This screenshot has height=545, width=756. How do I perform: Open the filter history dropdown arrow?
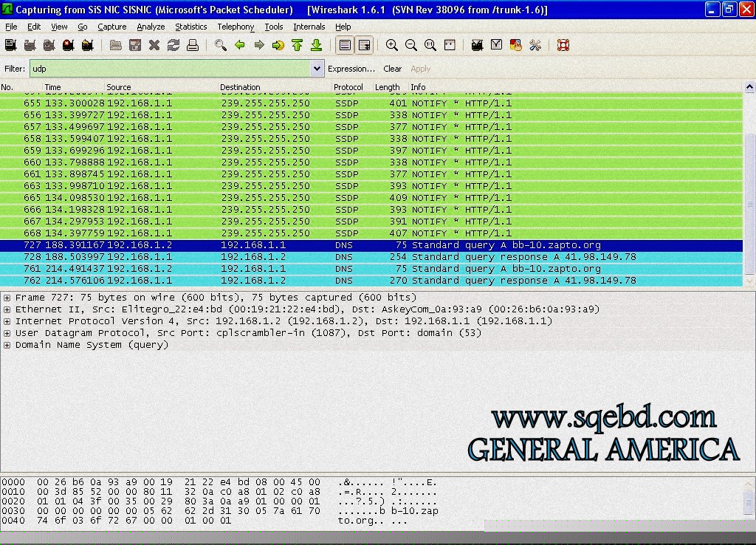click(x=317, y=69)
